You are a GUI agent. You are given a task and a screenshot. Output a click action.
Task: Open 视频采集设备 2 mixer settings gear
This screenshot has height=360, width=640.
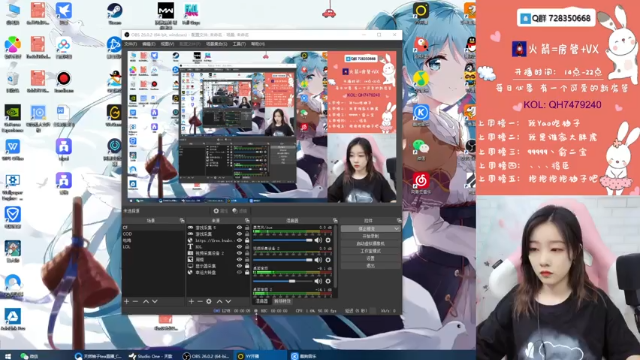328,260
